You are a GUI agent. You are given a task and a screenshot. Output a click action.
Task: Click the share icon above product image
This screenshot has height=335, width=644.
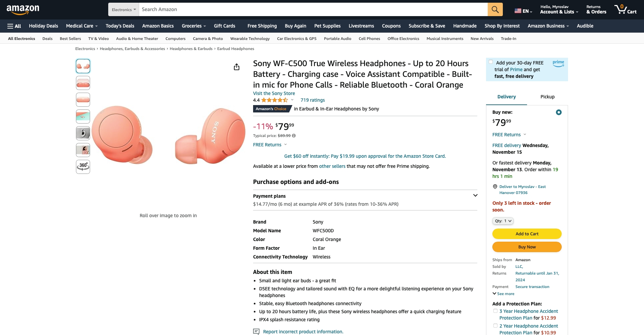pyautogui.click(x=237, y=67)
